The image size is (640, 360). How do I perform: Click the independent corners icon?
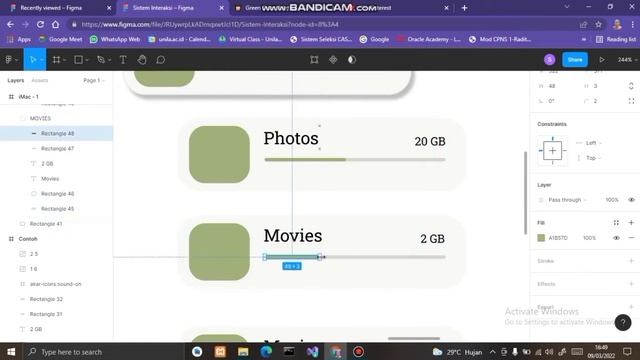point(631,101)
